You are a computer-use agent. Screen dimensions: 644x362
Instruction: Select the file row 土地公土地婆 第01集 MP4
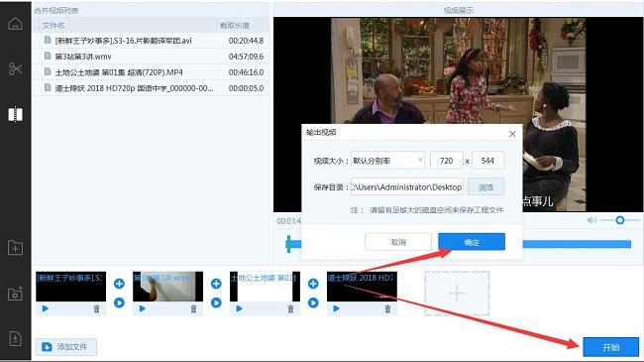[152, 72]
